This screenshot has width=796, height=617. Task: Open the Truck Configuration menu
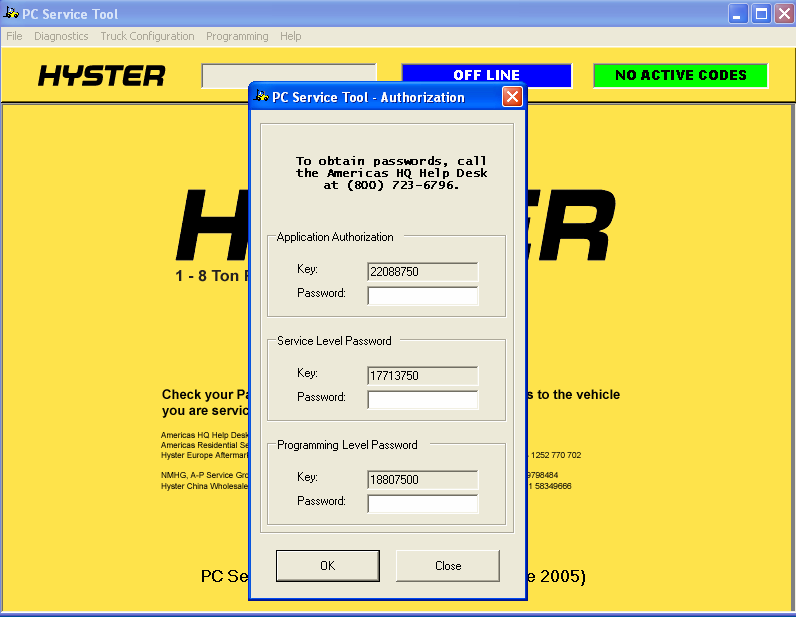tap(147, 36)
